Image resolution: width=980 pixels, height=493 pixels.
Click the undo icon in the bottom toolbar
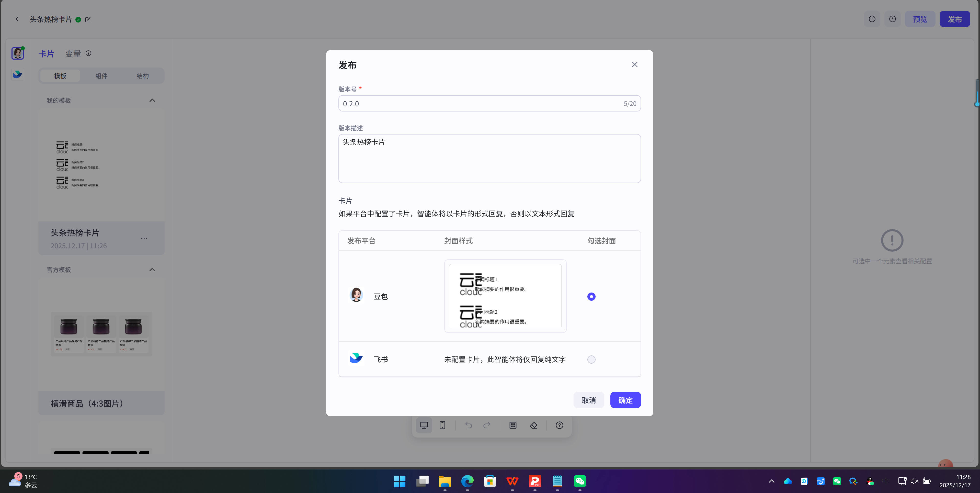pos(468,425)
